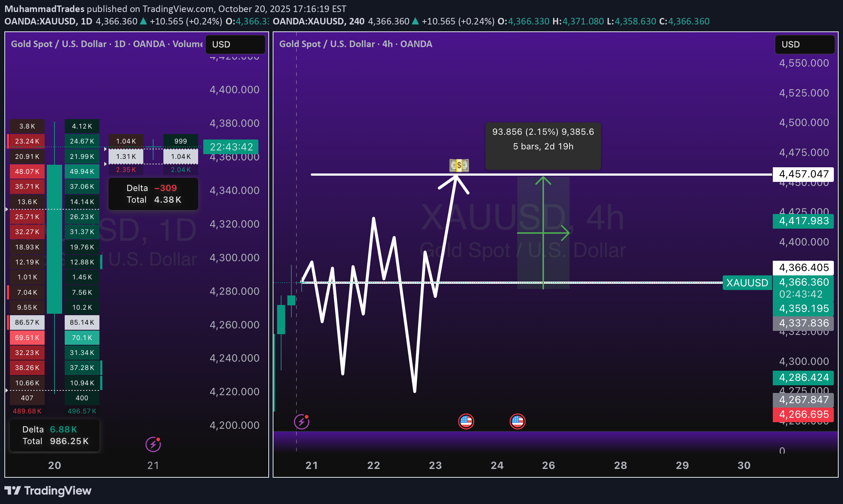Select the money emoji sticker above the arrow

[458, 166]
